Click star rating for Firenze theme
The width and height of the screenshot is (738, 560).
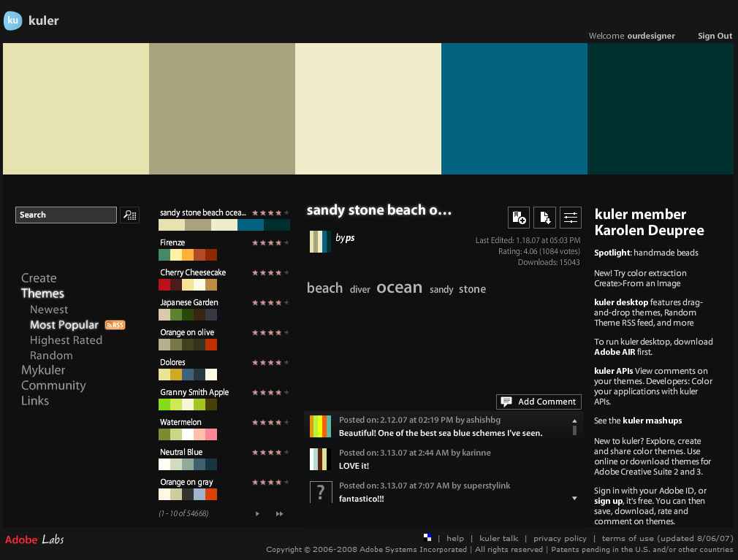tap(270, 242)
